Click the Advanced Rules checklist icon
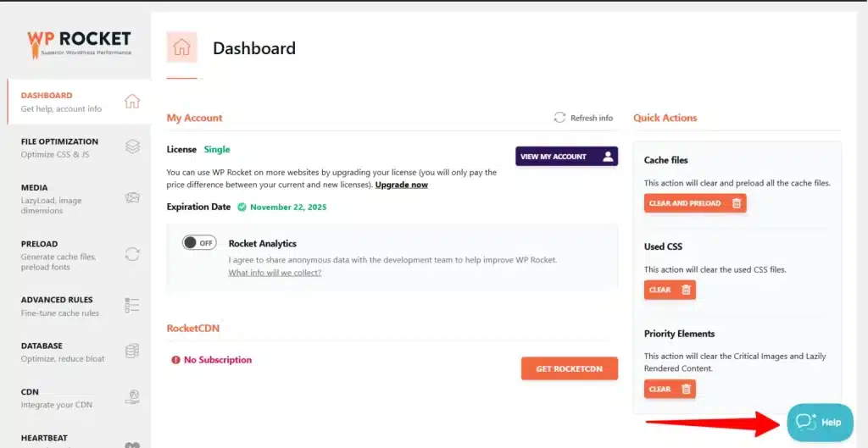 [x=132, y=306]
